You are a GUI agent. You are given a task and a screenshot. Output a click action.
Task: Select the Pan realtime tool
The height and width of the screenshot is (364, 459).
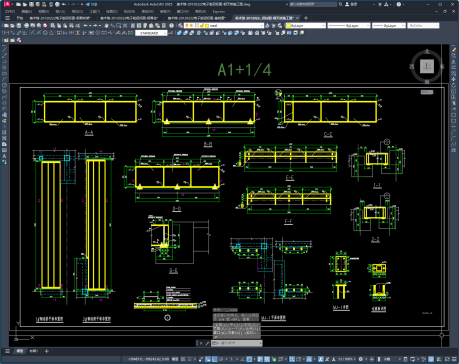106,25
